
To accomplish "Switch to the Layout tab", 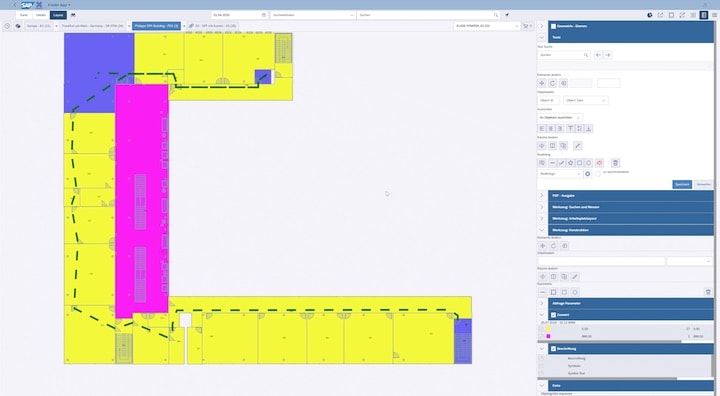I will (x=58, y=15).
